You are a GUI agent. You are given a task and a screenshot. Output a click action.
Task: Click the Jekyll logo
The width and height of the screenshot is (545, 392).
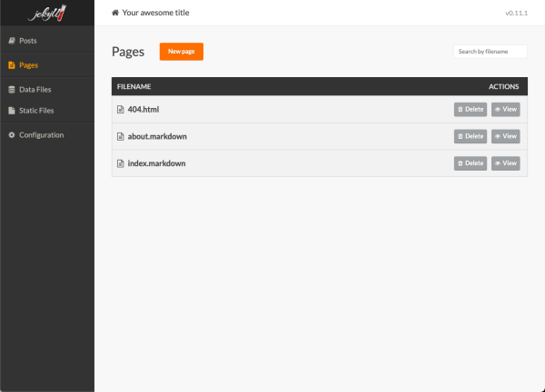point(47,14)
